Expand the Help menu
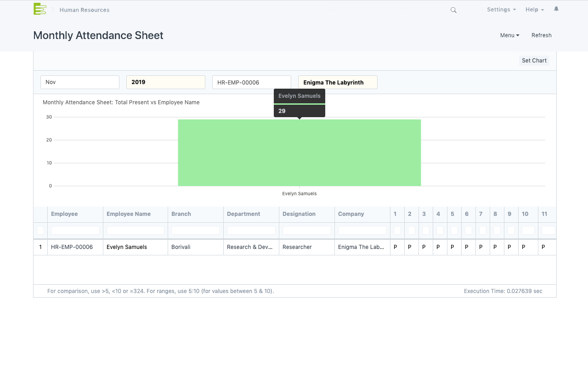 click(535, 10)
